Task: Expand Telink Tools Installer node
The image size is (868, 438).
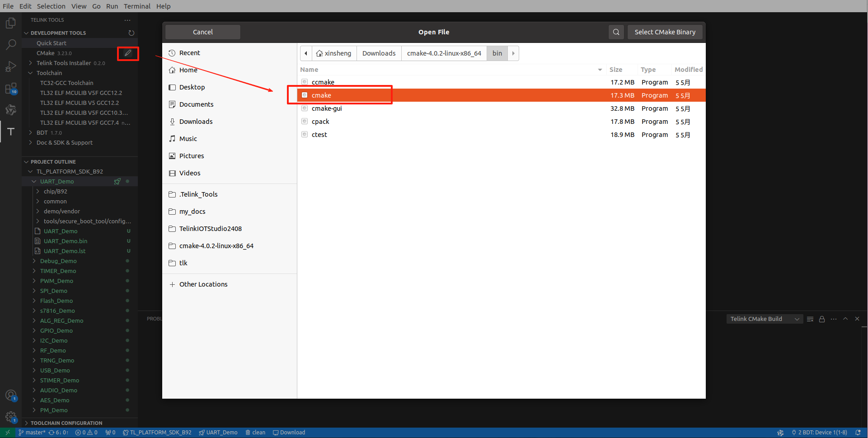Action: tap(30, 63)
